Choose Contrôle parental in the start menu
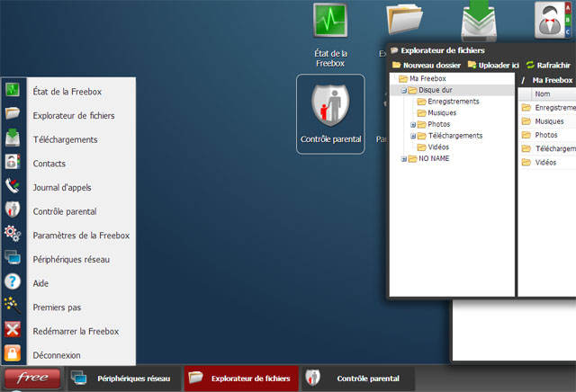Image resolution: width=576 pixels, height=392 pixels. click(65, 211)
